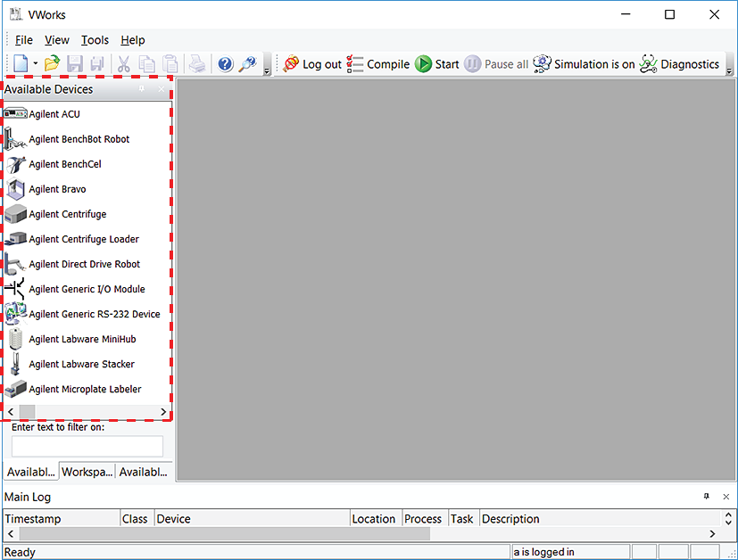Expand the New file dropdown arrow

coord(36,64)
